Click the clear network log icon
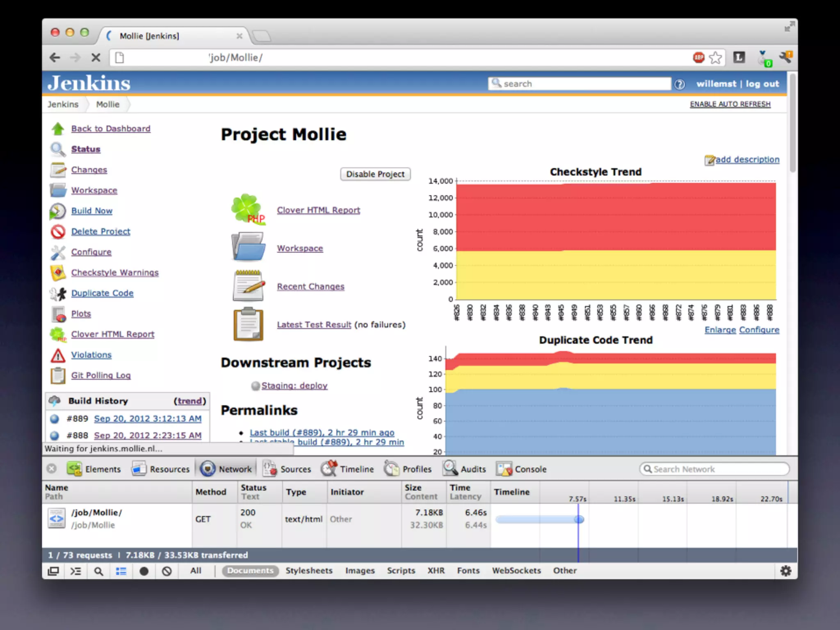Image resolution: width=840 pixels, height=630 pixels. (x=167, y=571)
